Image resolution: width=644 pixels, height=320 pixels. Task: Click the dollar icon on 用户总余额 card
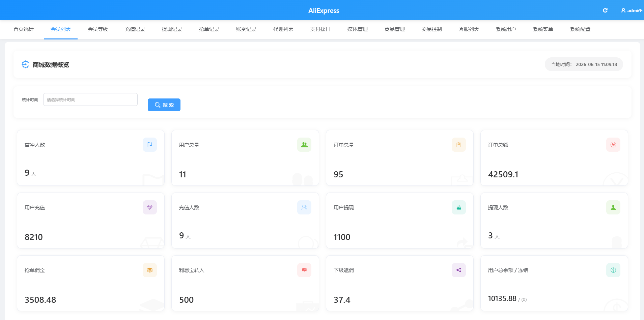(x=613, y=270)
